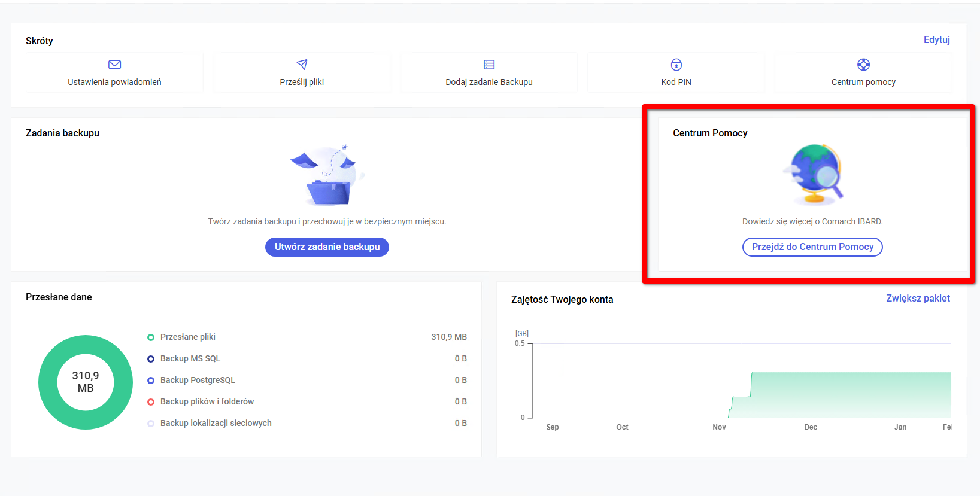
Task: Click the envelope notification settings icon
Action: point(114,65)
